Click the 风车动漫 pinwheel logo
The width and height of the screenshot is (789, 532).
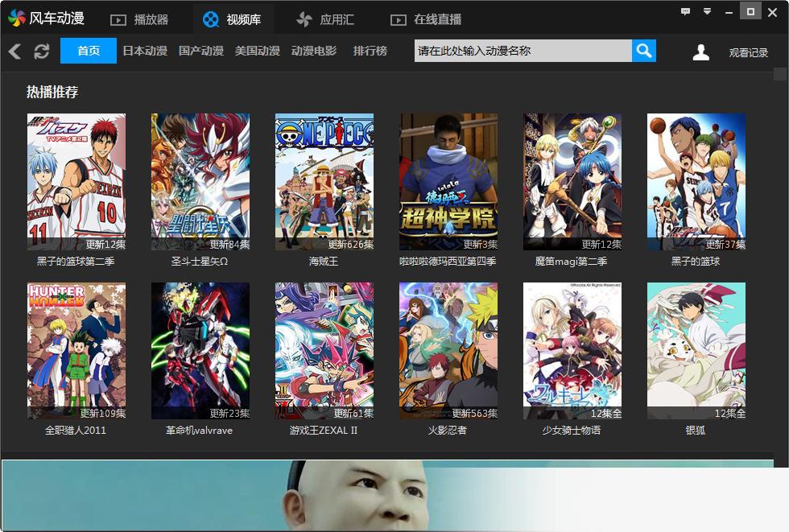(17, 19)
